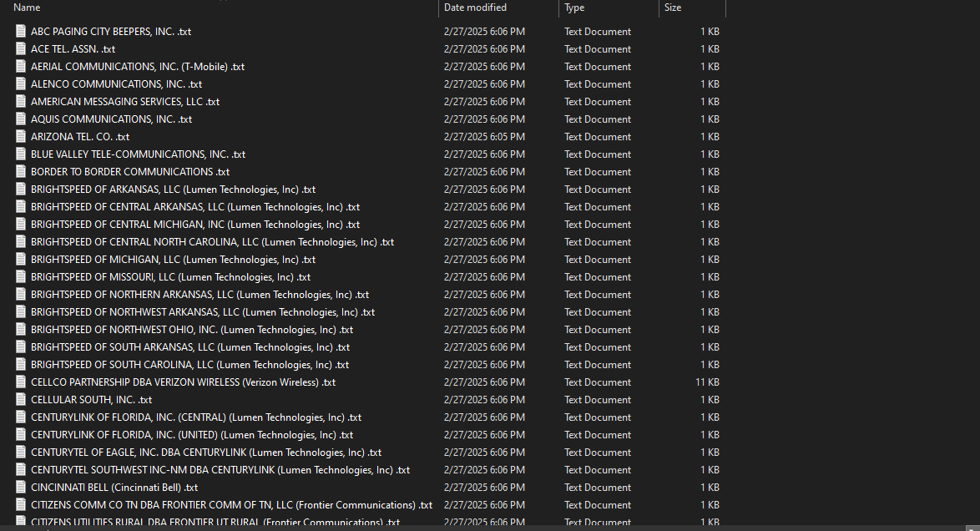Image resolution: width=980 pixels, height=531 pixels.
Task: Select file name BRIGHTSPEED OF SOUTH CAROLINA, LLC
Action: click(x=190, y=364)
